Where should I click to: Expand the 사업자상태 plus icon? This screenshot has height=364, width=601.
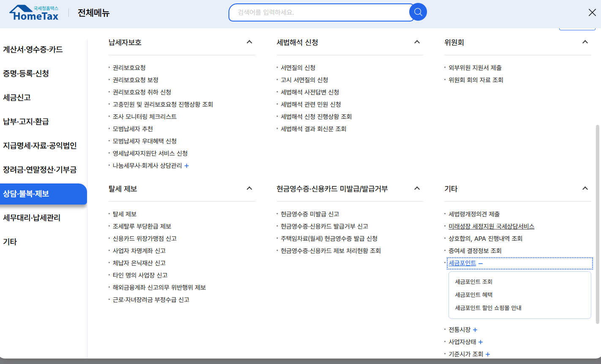tap(481, 342)
